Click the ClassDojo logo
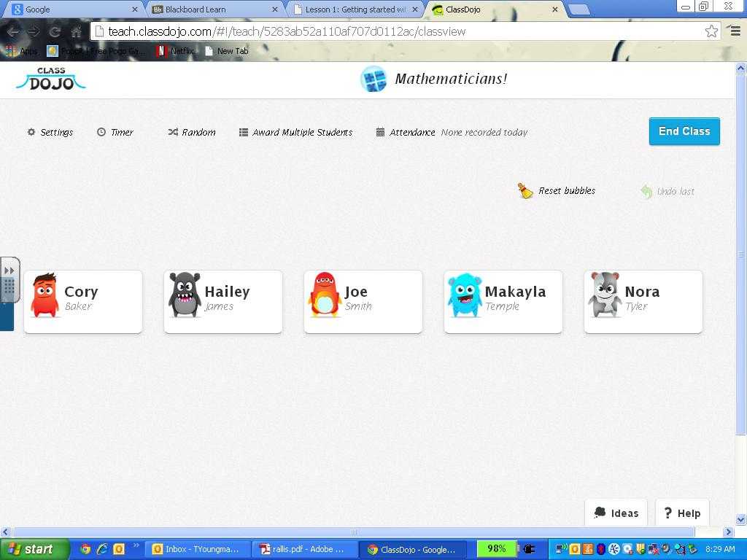Image resolution: width=747 pixels, height=560 pixels. point(50,79)
